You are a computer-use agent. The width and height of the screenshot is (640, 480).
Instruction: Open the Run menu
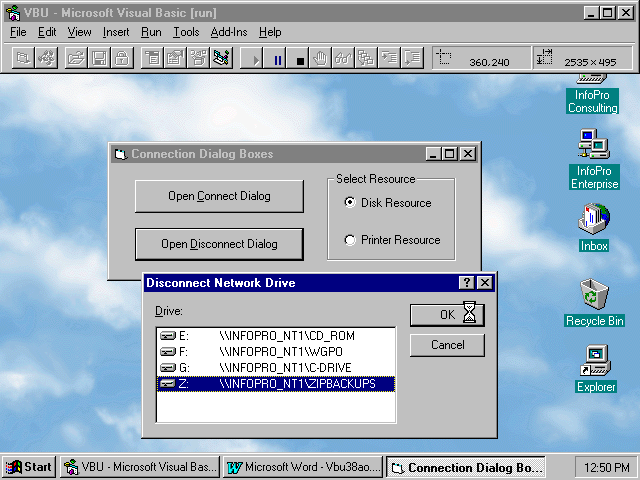[151, 32]
